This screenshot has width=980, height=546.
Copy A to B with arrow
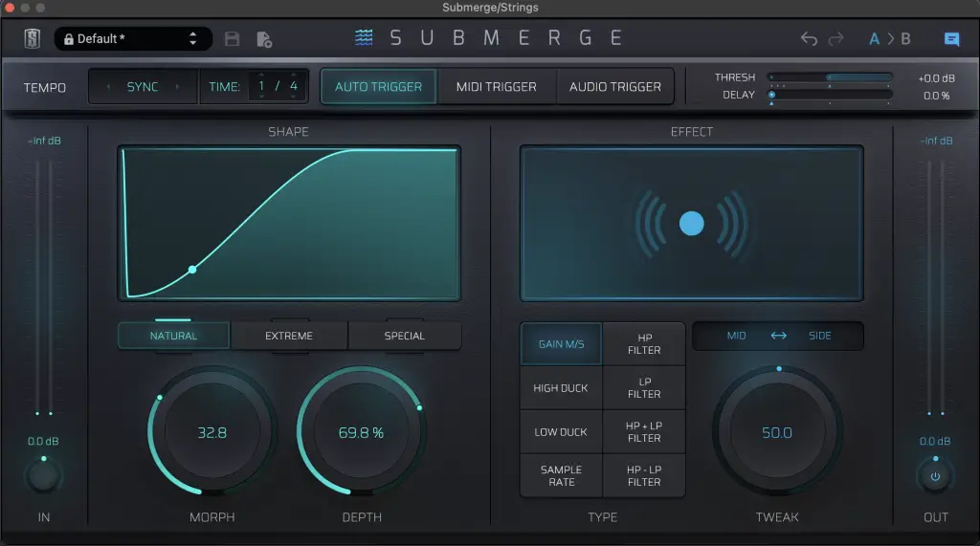coord(891,39)
